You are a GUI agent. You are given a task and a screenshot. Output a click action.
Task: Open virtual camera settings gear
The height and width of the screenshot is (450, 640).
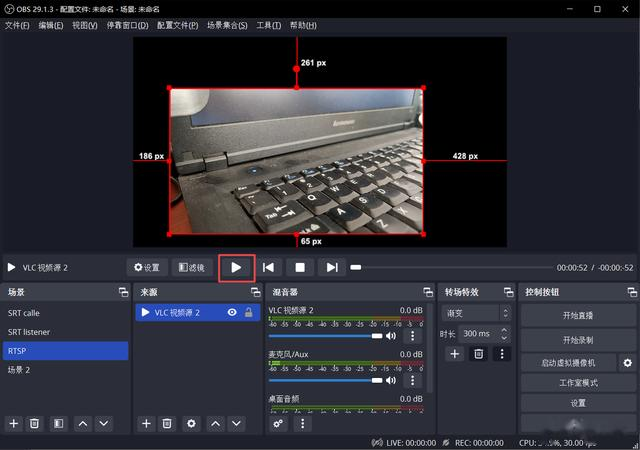click(x=628, y=363)
